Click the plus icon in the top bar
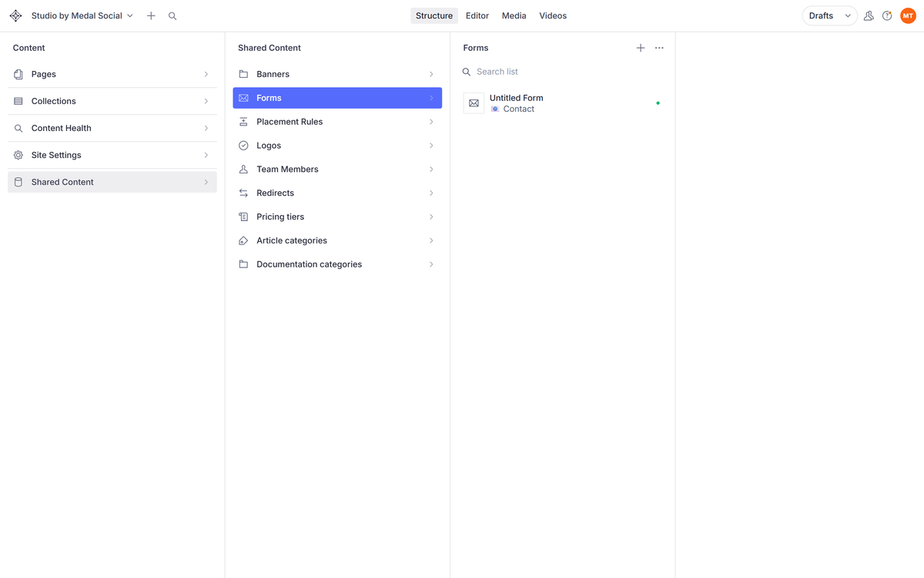Viewport: 924px width, 578px height. pyautogui.click(x=151, y=15)
